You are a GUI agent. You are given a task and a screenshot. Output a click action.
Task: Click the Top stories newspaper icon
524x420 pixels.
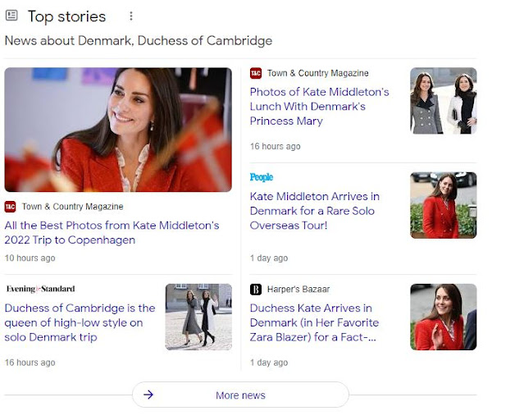11,16
